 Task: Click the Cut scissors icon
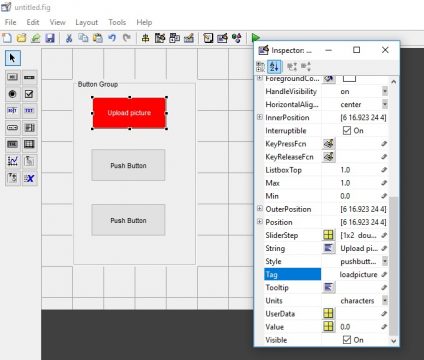tap(69, 38)
